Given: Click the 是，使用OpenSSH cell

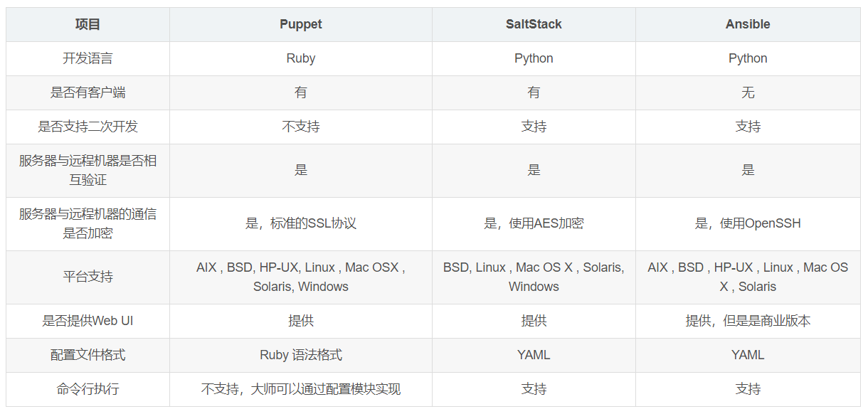Looking at the screenshot, I should (748, 223).
